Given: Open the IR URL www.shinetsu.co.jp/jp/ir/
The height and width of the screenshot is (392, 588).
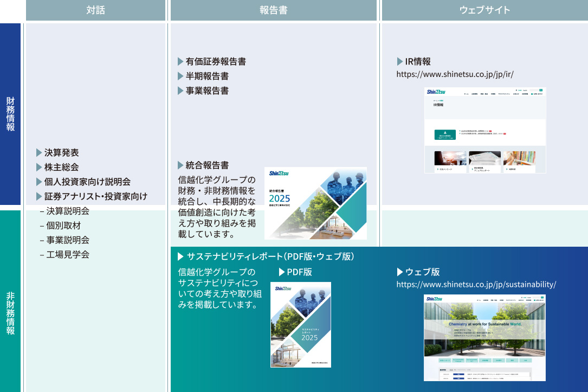Looking at the screenshot, I should coord(455,74).
